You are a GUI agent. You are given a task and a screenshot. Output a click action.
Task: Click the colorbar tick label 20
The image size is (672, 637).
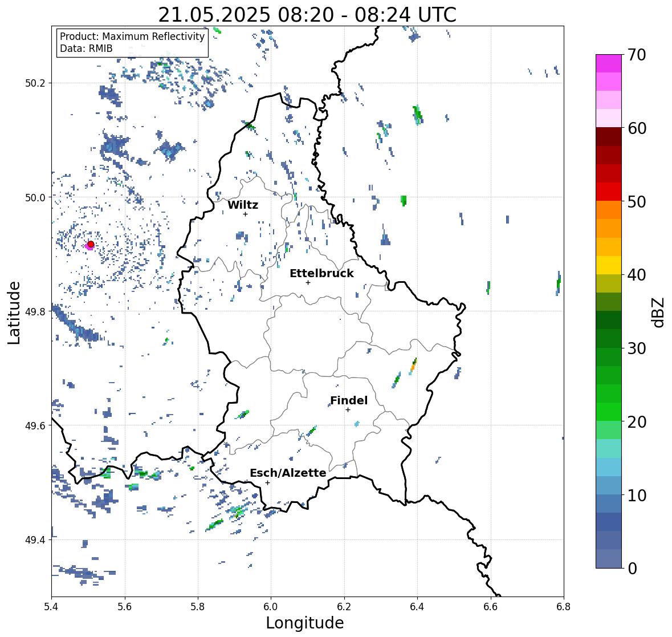637,422
